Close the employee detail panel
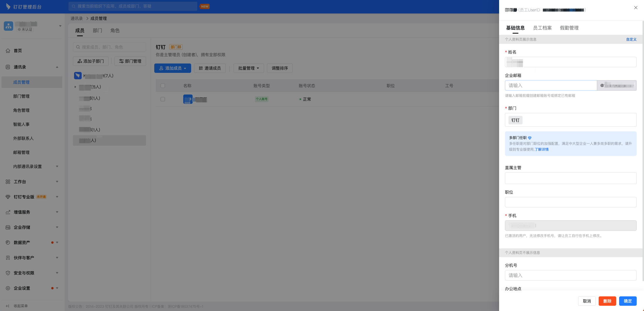Viewport: 644px width, 311px height. [636, 8]
